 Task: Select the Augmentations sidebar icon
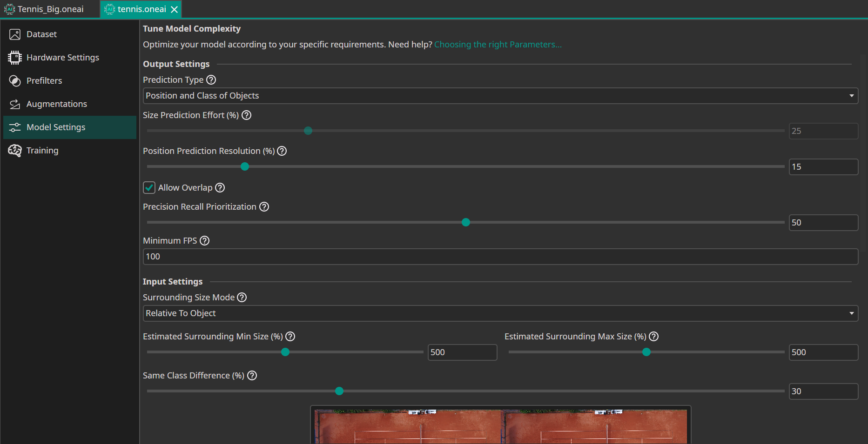(x=14, y=104)
